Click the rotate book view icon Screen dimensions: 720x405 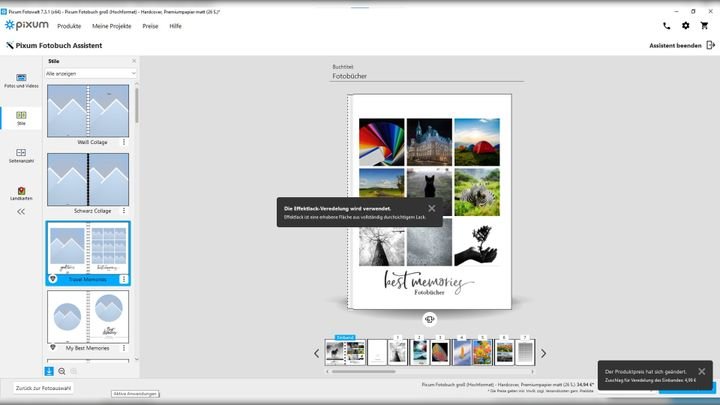[430, 319]
